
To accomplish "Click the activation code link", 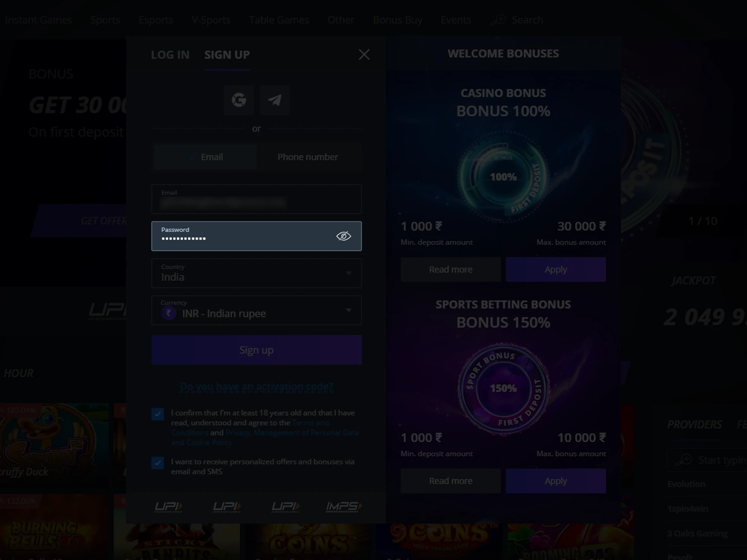I will tap(256, 387).
